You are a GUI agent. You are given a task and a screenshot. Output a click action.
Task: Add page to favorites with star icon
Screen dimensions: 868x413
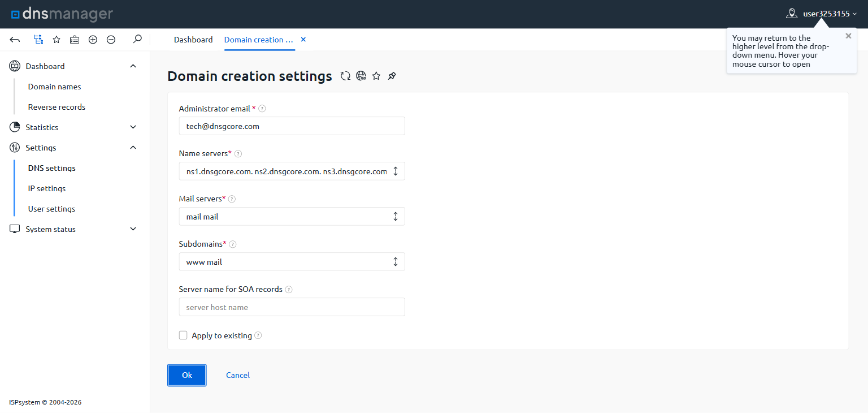pos(376,76)
